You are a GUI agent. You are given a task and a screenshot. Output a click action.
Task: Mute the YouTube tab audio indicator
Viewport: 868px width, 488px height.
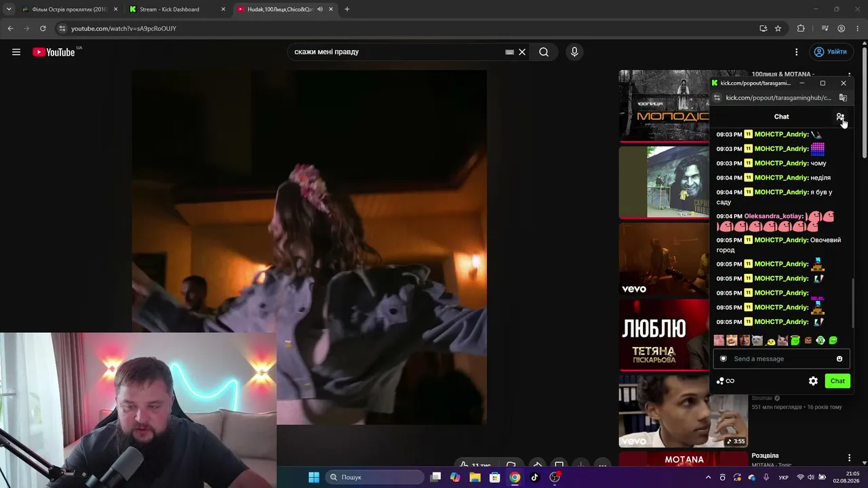(319, 9)
